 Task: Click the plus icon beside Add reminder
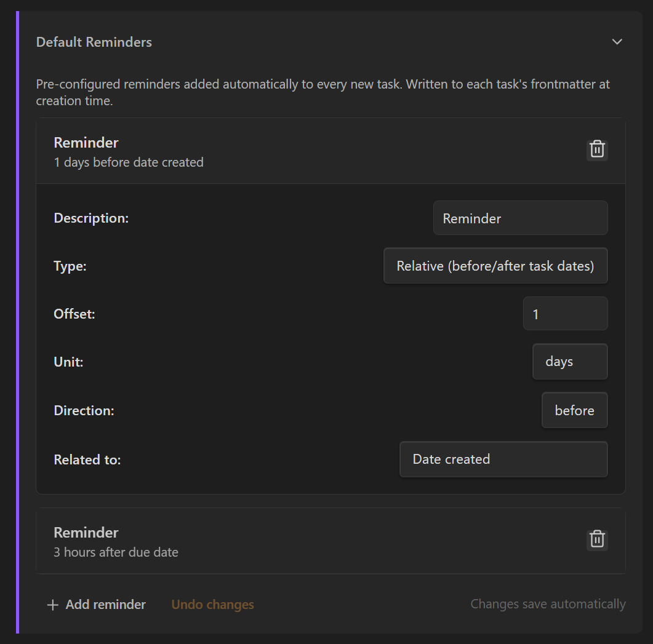(x=53, y=605)
